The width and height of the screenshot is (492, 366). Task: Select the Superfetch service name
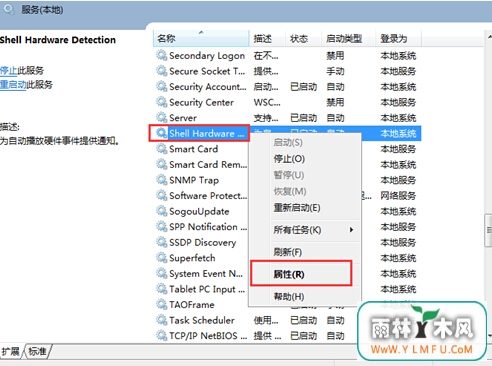[x=192, y=258]
